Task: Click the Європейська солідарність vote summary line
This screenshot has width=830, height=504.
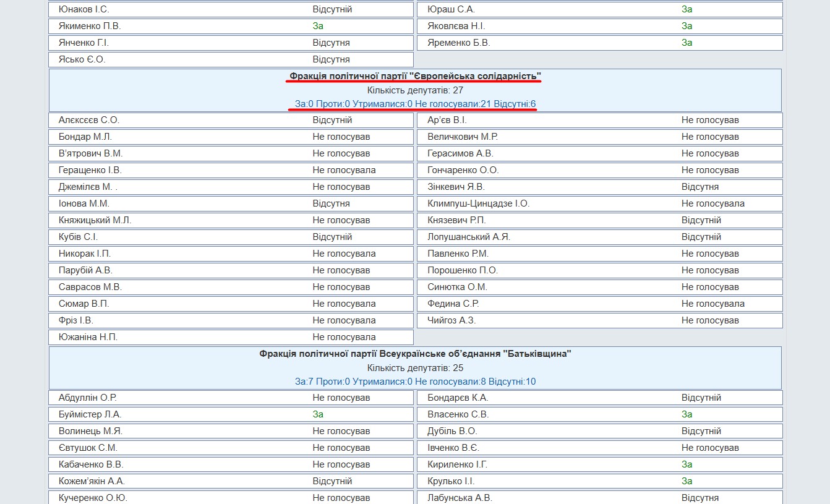Action: pos(415,103)
